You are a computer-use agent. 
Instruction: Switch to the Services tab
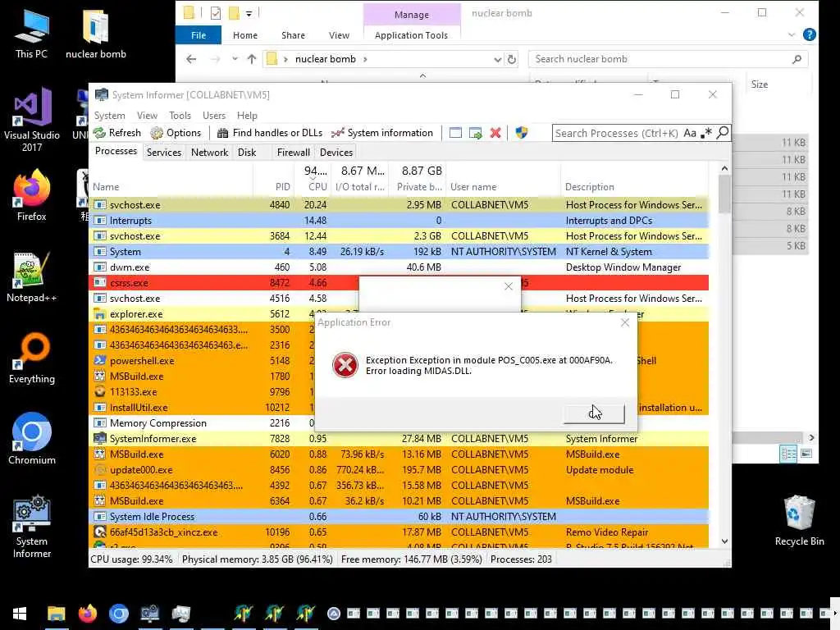(164, 153)
